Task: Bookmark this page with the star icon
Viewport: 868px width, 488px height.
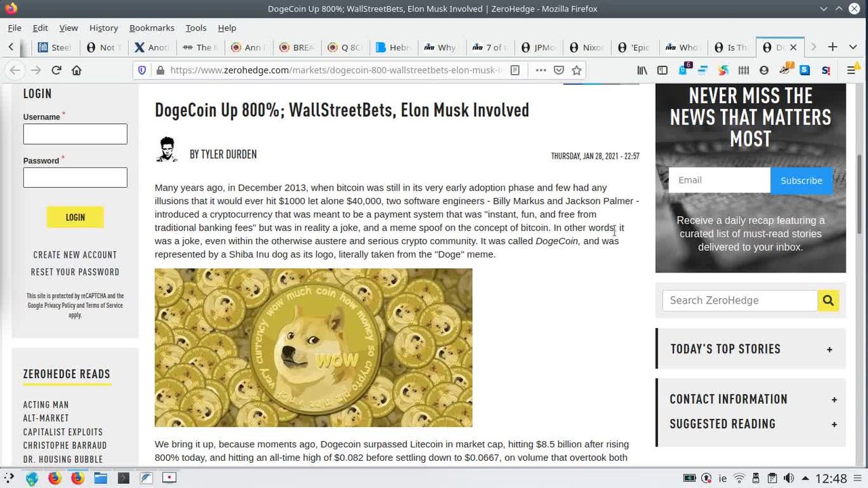Action: click(576, 70)
